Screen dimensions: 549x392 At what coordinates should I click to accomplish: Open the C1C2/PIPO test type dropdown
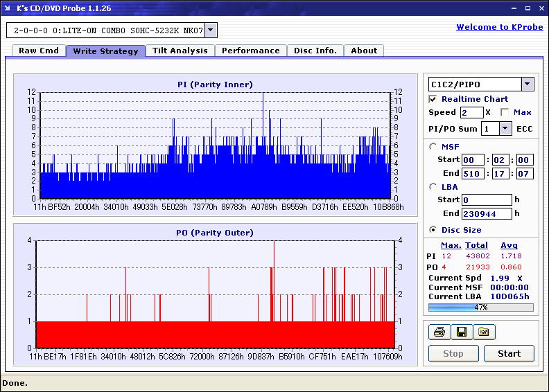[x=527, y=84]
